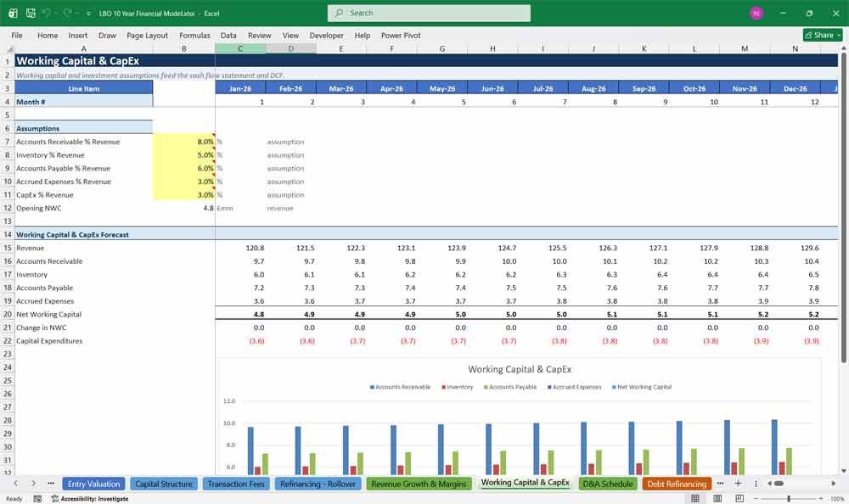Click the zoom slider handle
Image resolution: width=849 pixels, height=504 pixels.
[x=789, y=499]
